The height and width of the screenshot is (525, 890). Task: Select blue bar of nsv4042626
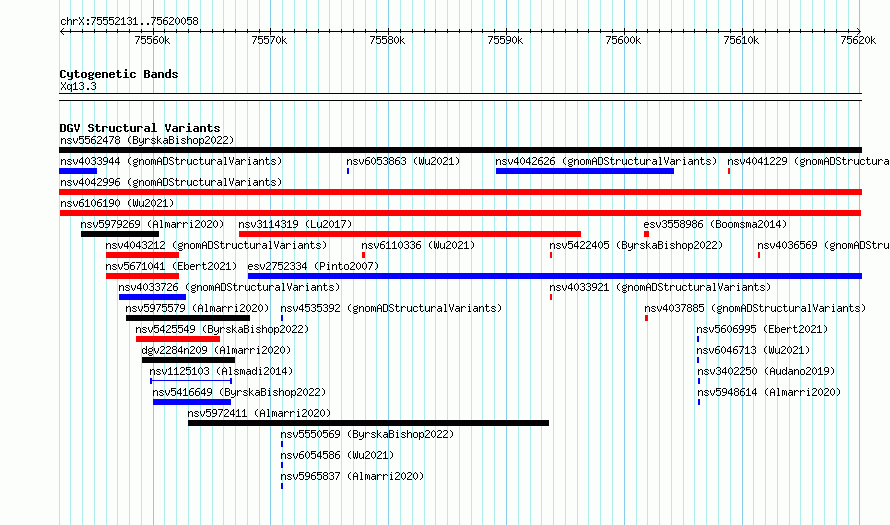(585, 171)
